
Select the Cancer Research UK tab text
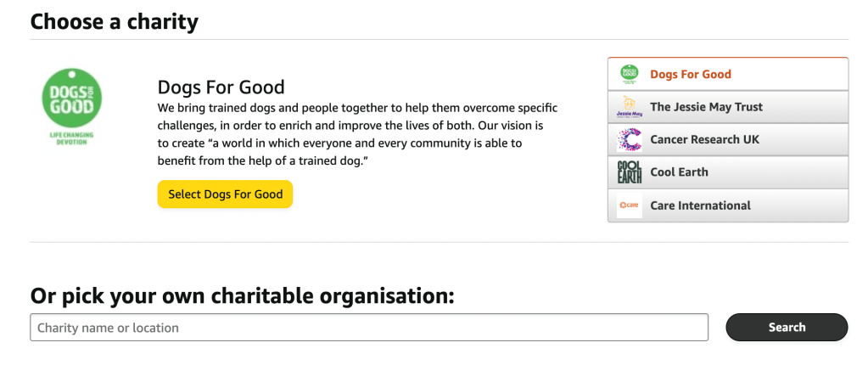point(704,139)
